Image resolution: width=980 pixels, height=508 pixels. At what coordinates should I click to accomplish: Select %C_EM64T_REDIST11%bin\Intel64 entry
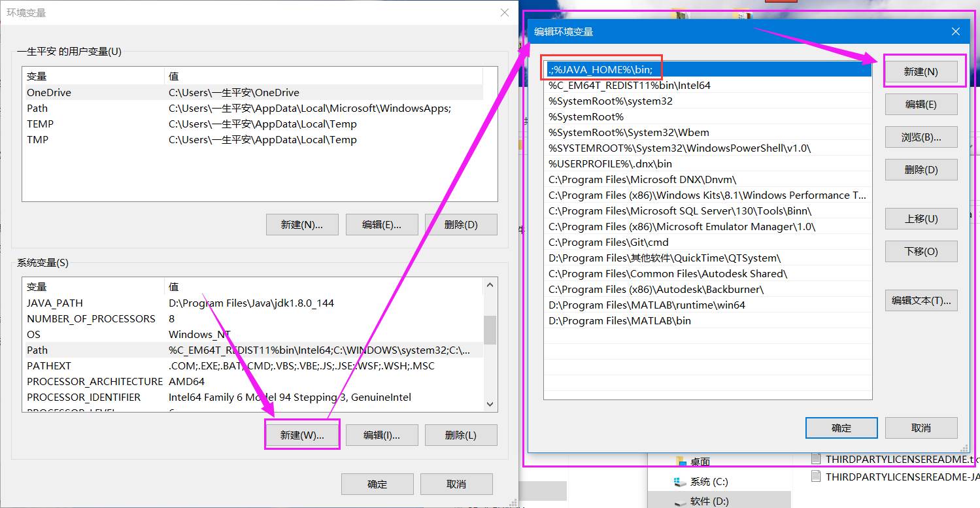(708, 85)
